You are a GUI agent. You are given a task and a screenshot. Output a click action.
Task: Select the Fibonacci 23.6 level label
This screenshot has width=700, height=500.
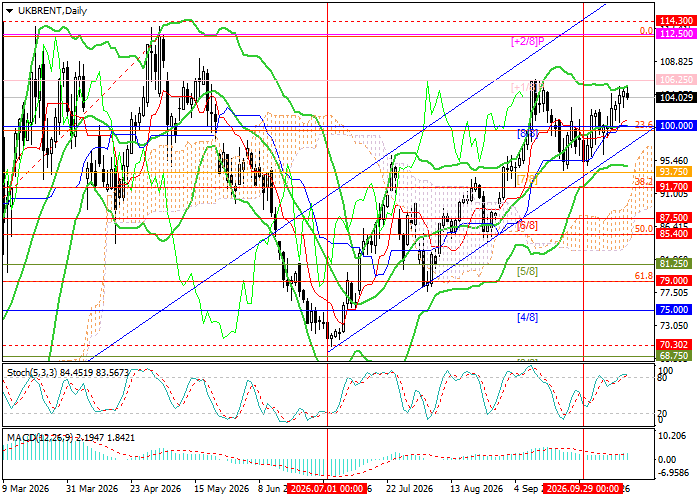(x=644, y=124)
